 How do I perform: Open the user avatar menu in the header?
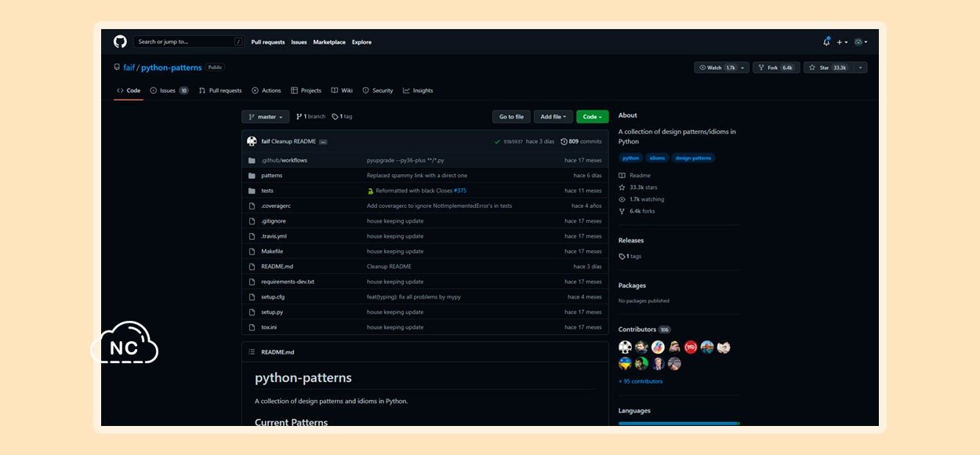pos(861,42)
